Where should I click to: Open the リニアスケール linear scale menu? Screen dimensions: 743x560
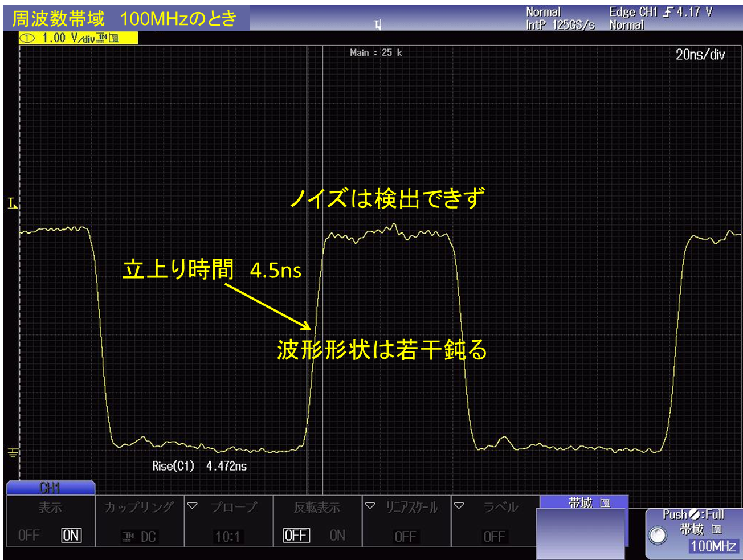click(x=370, y=506)
